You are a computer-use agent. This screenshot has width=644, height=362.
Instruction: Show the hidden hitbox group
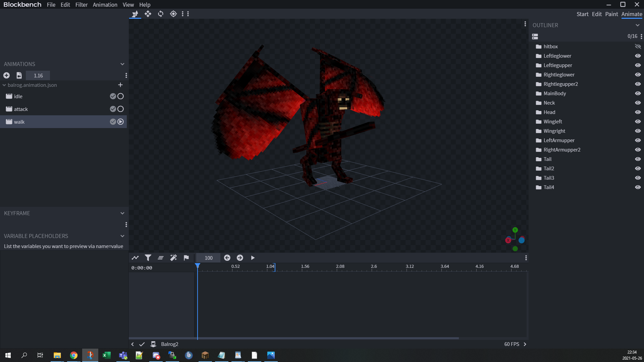(x=638, y=47)
